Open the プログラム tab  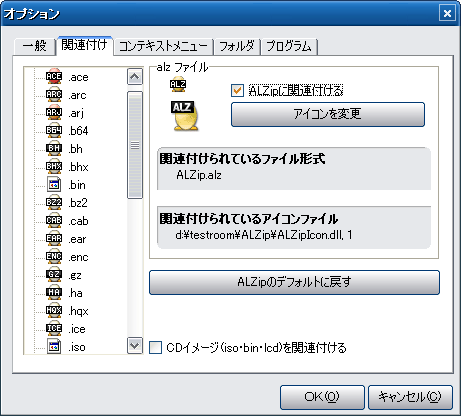[289, 46]
